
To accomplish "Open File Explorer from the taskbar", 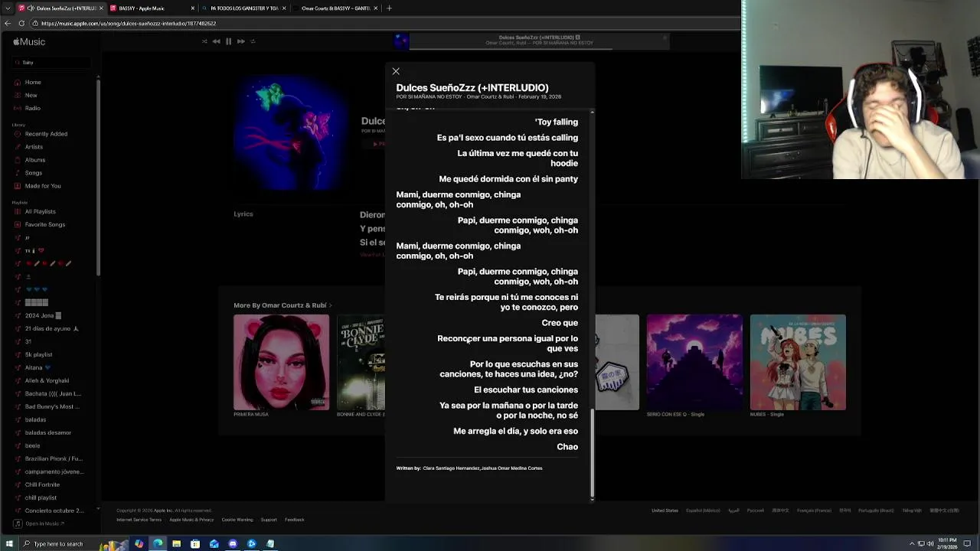I will pyautogui.click(x=176, y=543).
